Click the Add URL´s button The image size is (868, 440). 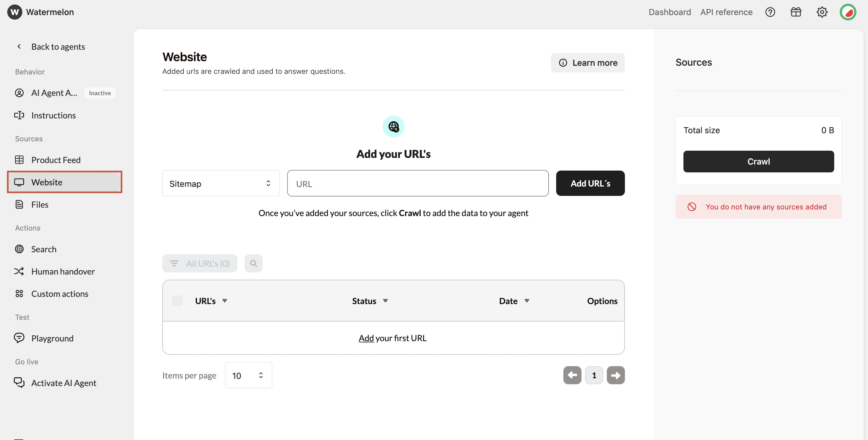pos(590,184)
